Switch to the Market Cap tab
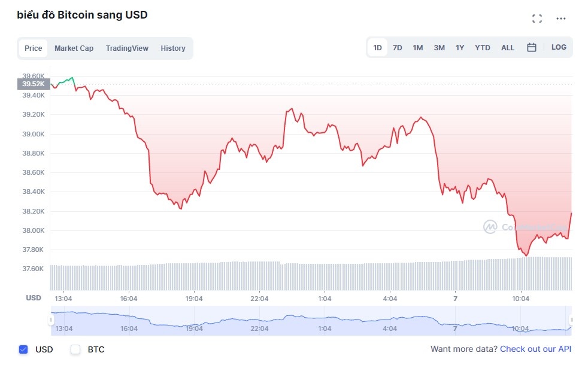 (x=74, y=48)
